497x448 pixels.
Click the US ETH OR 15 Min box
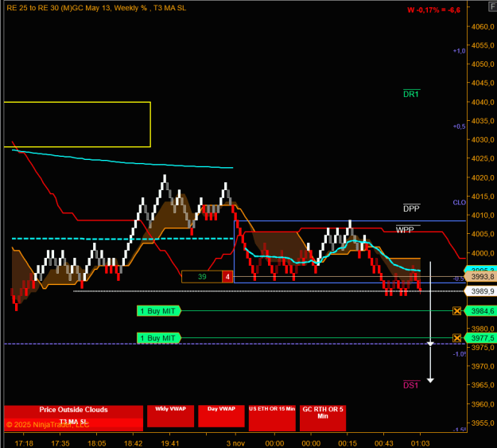pos(272,418)
